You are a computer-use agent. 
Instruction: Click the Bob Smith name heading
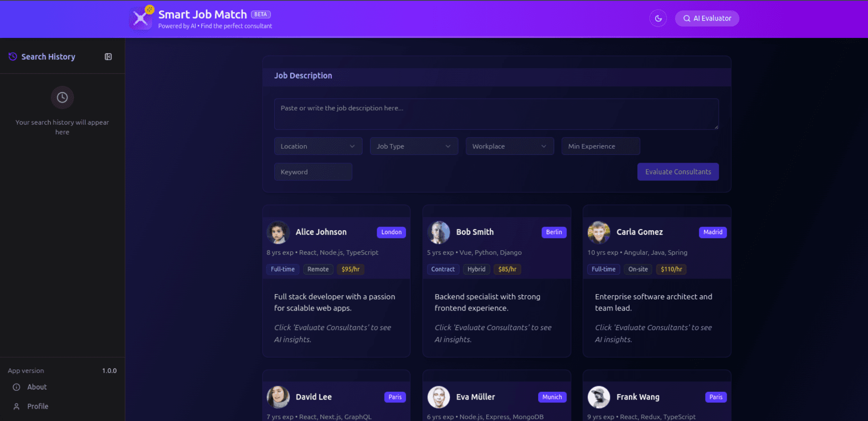(x=475, y=232)
